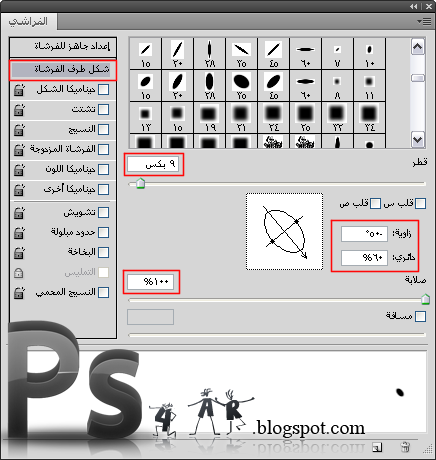
Task: Enable Color Dynamics (ديناميكا اللون) checkbox
Action: point(104,169)
